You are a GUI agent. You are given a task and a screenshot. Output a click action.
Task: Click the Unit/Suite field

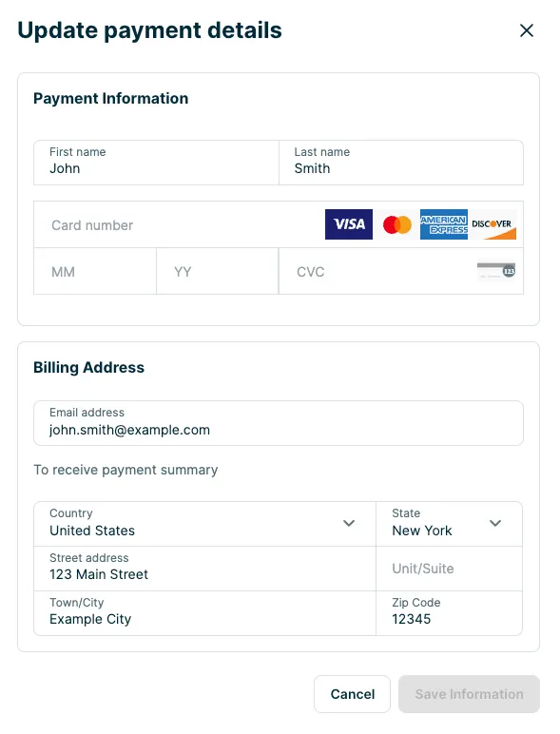coord(449,569)
